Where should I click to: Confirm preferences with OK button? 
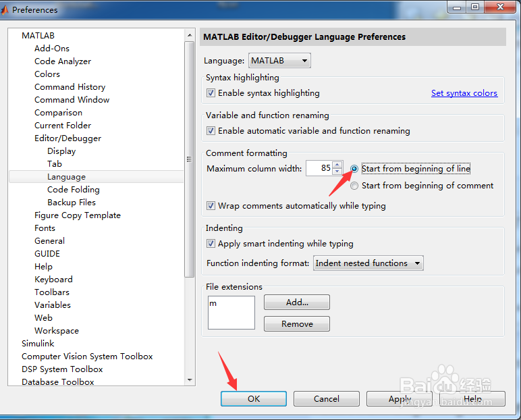point(254,398)
